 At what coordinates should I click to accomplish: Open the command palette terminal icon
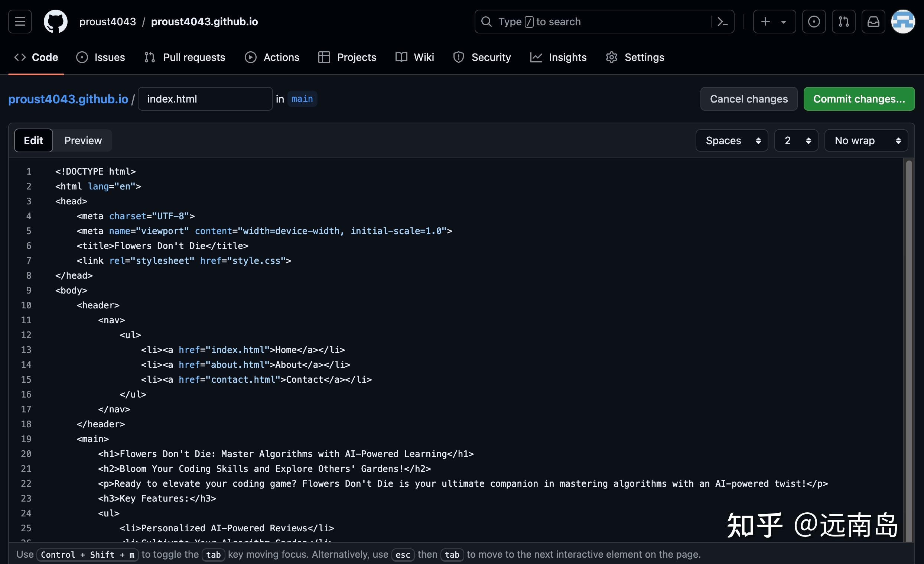pyautogui.click(x=722, y=22)
